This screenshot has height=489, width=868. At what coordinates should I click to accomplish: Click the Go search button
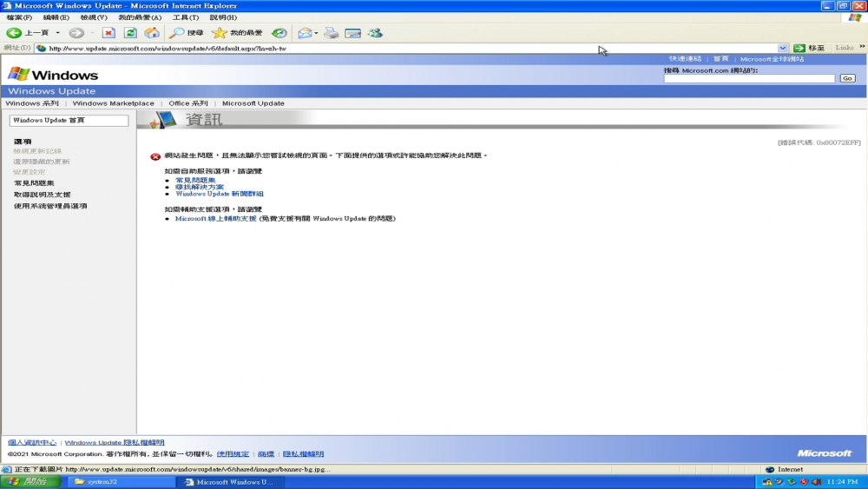pos(847,78)
